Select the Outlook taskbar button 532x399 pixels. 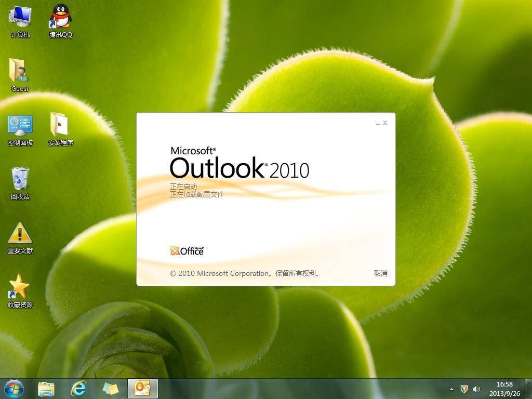point(142,389)
